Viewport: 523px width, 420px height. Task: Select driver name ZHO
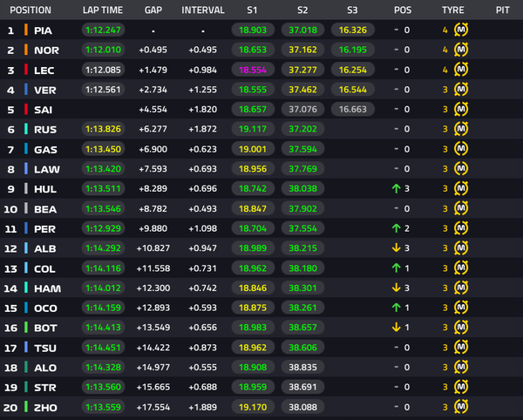click(x=45, y=408)
